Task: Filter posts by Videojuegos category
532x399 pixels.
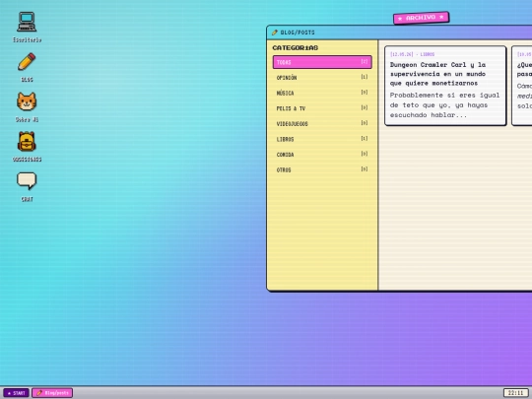Action: click(x=322, y=123)
